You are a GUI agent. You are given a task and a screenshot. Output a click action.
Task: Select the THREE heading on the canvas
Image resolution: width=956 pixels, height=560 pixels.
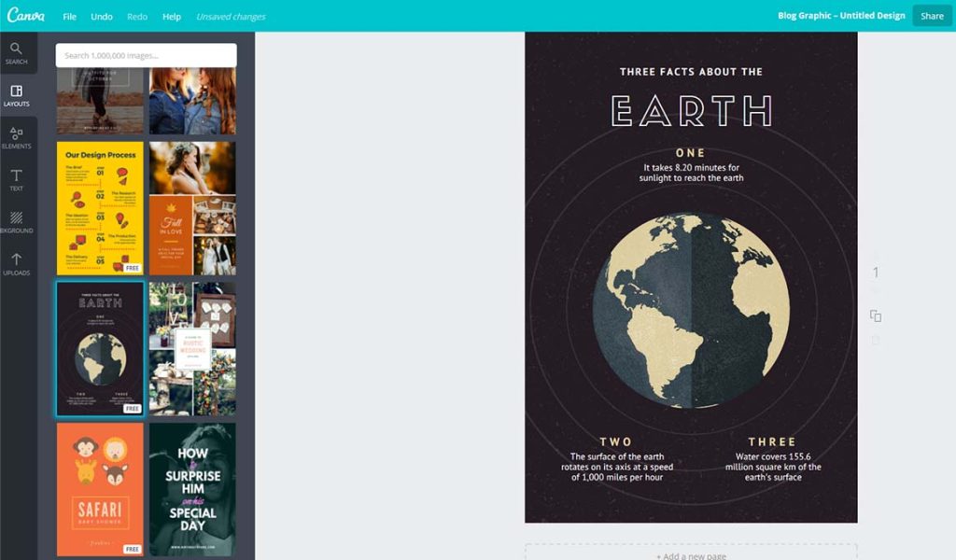[772, 441]
